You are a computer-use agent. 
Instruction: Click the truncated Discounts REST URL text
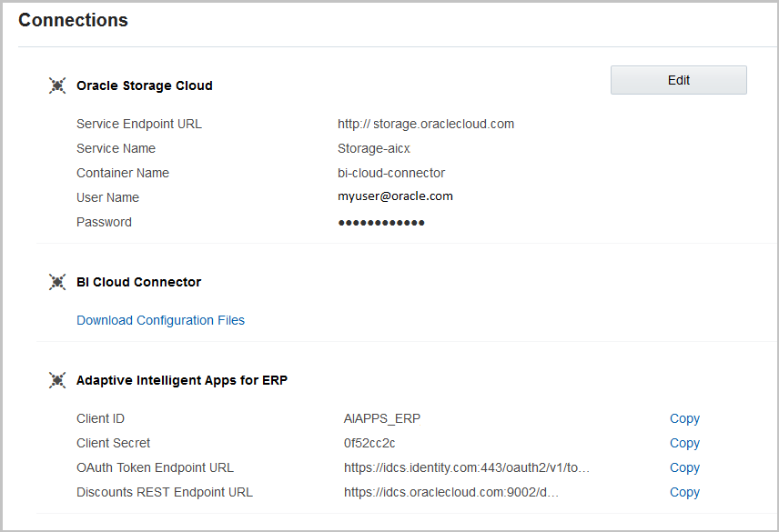pos(451,492)
